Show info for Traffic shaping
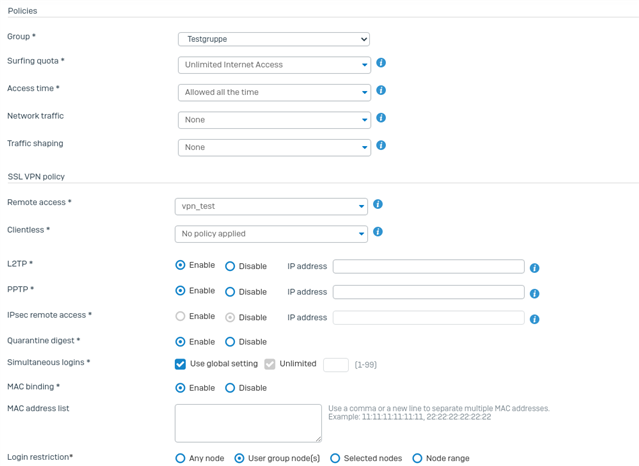This screenshot has width=639, height=466. tap(381, 145)
